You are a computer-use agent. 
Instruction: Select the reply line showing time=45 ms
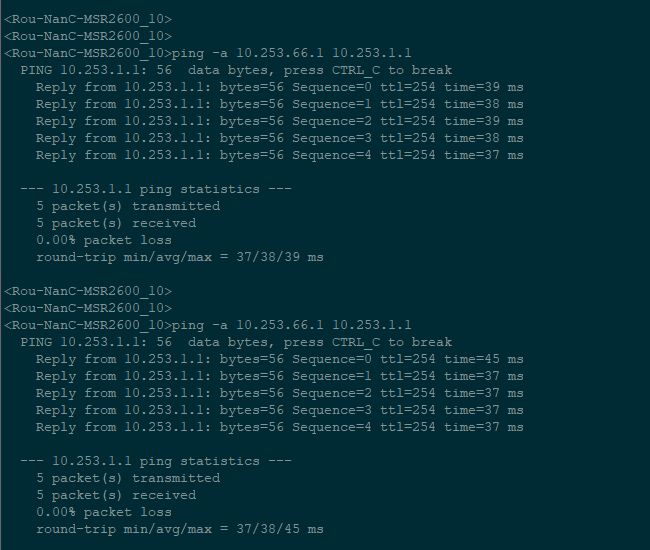click(x=279, y=359)
